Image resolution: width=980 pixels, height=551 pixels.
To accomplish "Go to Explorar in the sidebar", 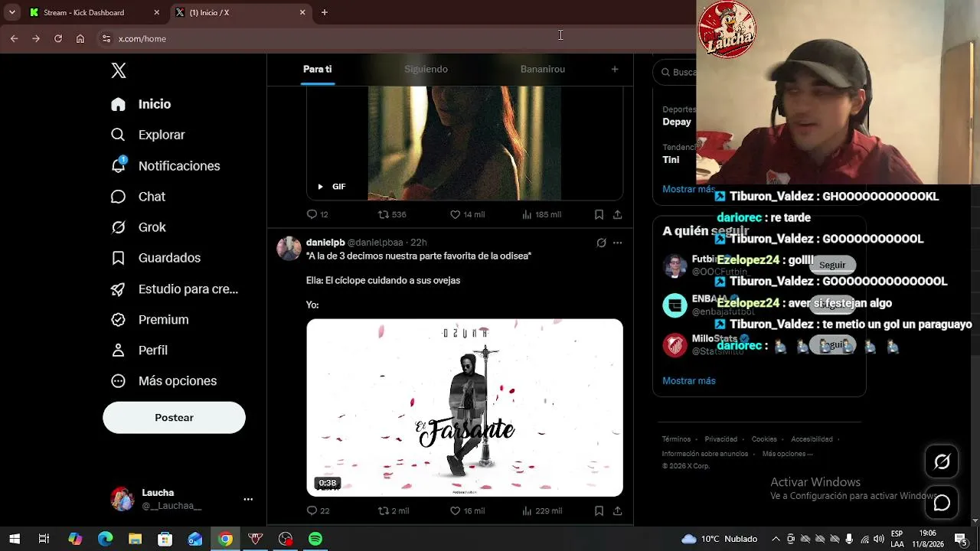I will (148, 135).
